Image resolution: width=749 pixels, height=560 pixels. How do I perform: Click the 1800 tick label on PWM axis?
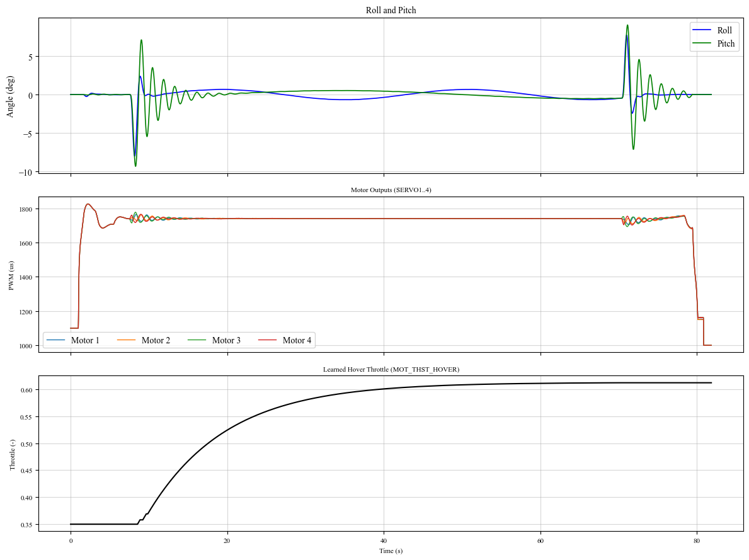coord(26,209)
